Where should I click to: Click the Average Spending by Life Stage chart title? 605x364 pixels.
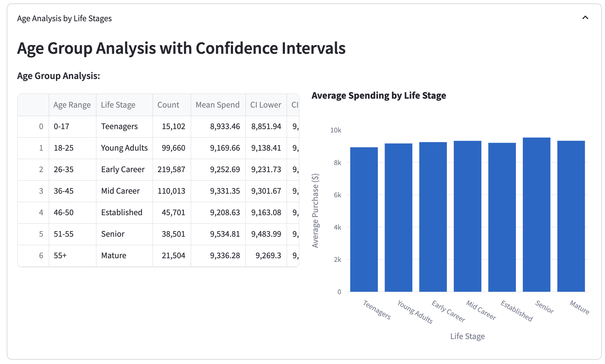[x=379, y=96]
